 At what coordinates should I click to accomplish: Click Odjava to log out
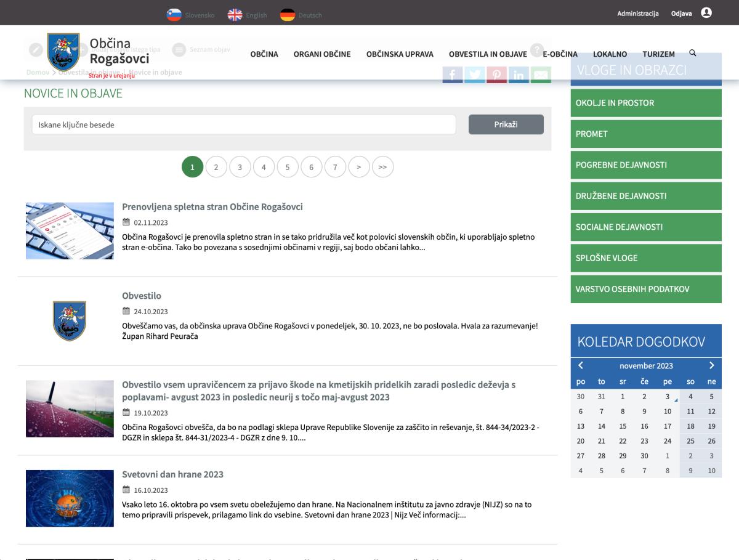coord(681,14)
